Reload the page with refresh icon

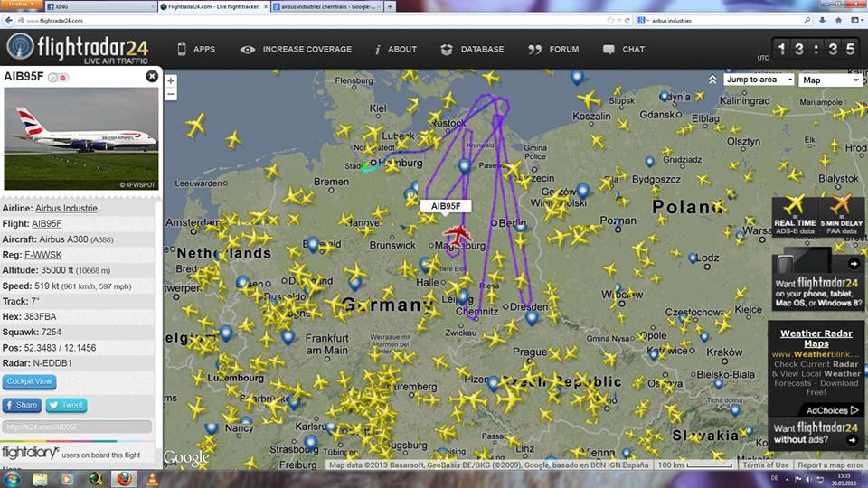tap(627, 21)
